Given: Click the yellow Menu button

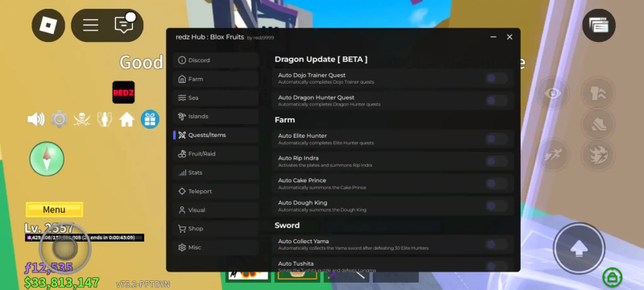Looking at the screenshot, I should [54, 209].
